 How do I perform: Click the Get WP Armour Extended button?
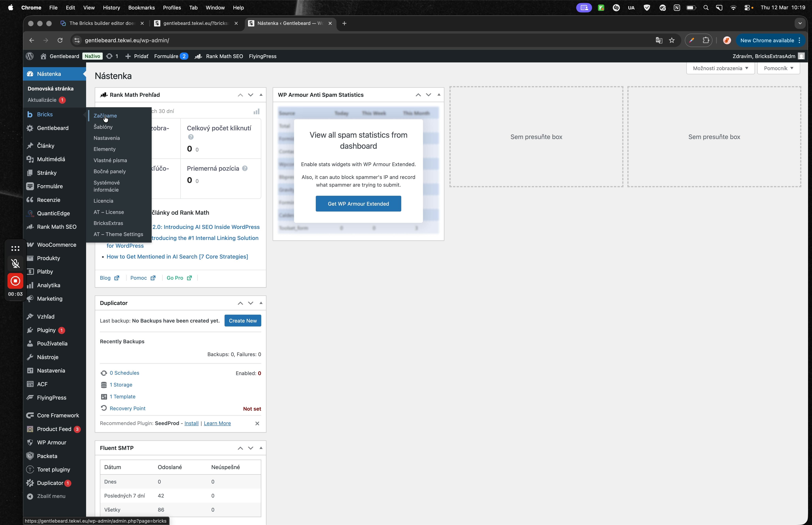point(358,203)
